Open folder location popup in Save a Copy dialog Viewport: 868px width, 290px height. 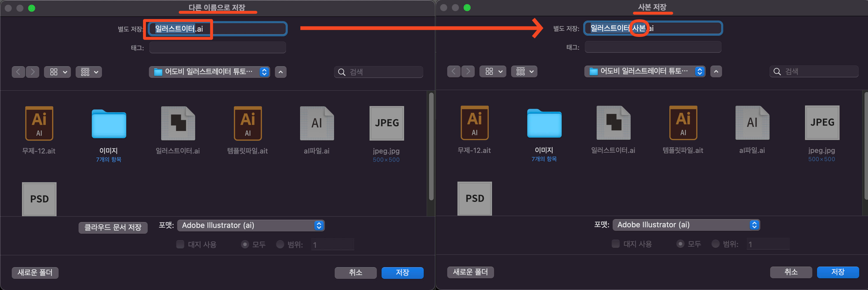tap(645, 71)
